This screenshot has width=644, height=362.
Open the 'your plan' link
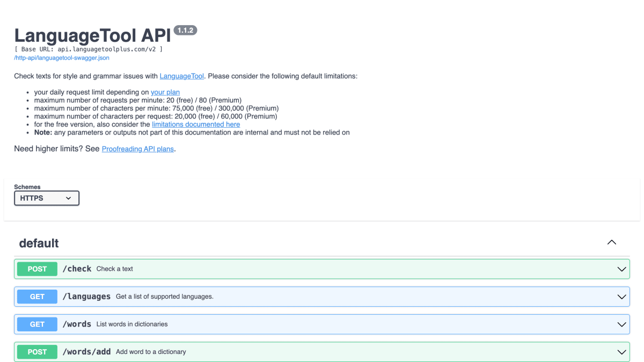pyautogui.click(x=165, y=92)
